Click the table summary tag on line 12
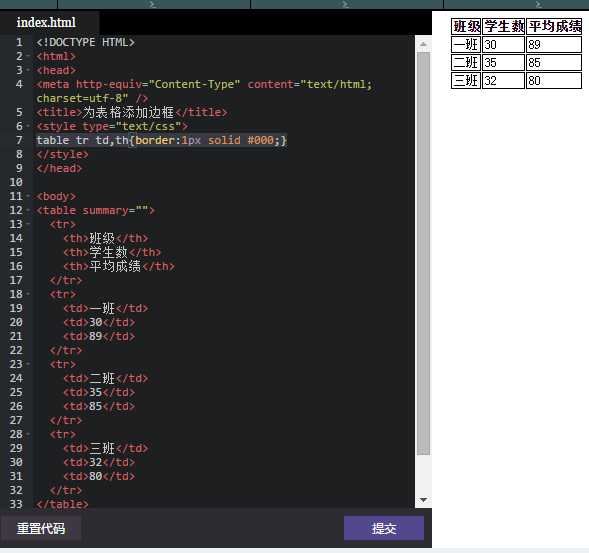 click(95, 210)
